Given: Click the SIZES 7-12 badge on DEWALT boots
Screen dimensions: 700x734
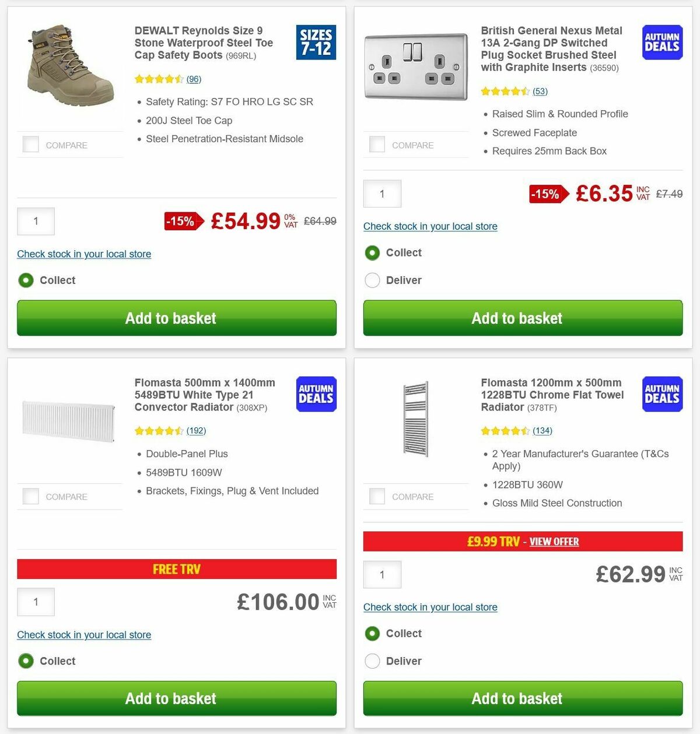Looking at the screenshot, I should pyautogui.click(x=316, y=42).
